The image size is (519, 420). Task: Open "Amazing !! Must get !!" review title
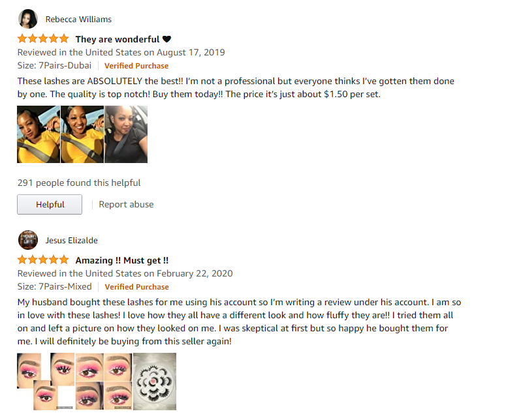pyautogui.click(x=122, y=260)
